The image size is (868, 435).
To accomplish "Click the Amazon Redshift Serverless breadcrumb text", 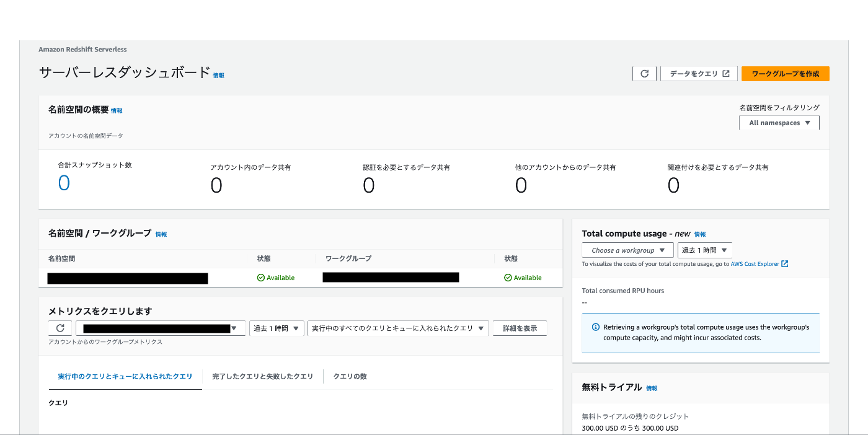I will pyautogui.click(x=82, y=49).
